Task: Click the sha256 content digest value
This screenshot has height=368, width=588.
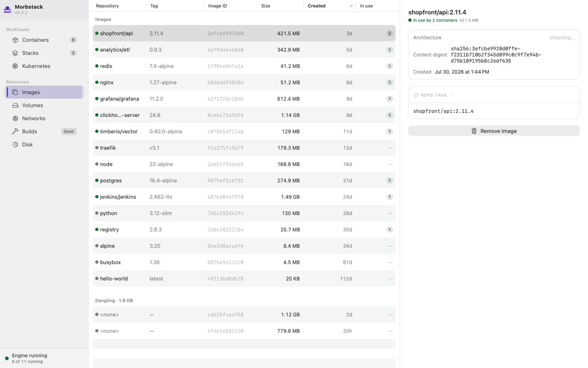Action: [x=496, y=55]
